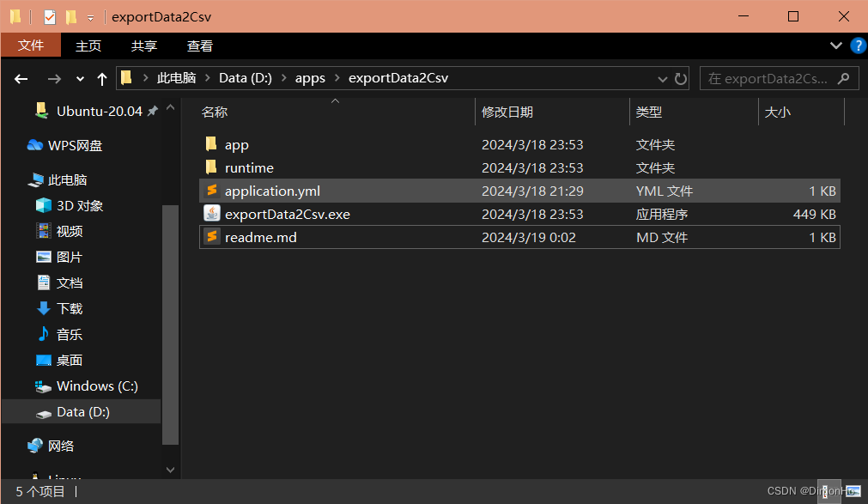
Task: Sort files by 名称 column
Action: [x=215, y=112]
